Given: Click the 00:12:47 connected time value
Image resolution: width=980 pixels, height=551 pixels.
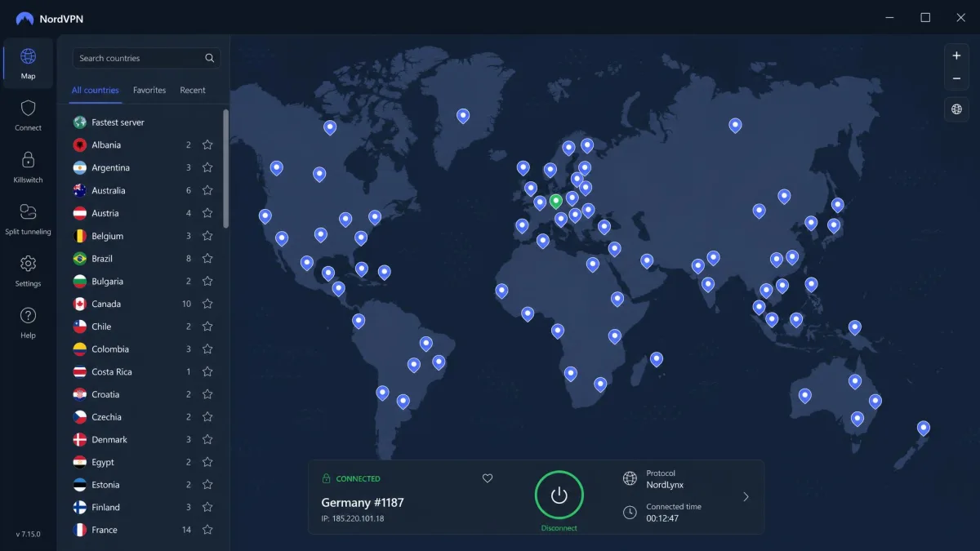Looking at the screenshot, I should (x=662, y=518).
